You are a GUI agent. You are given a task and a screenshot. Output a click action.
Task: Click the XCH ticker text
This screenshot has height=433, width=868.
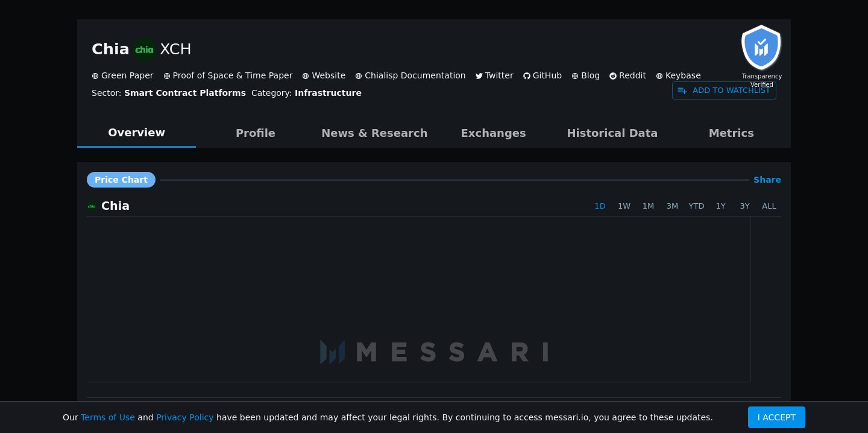pos(175,49)
